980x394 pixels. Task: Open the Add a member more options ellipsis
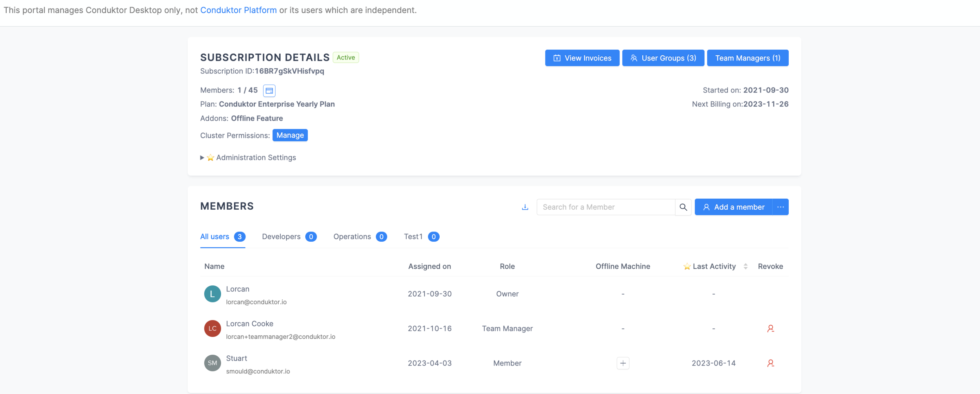(x=780, y=207)
